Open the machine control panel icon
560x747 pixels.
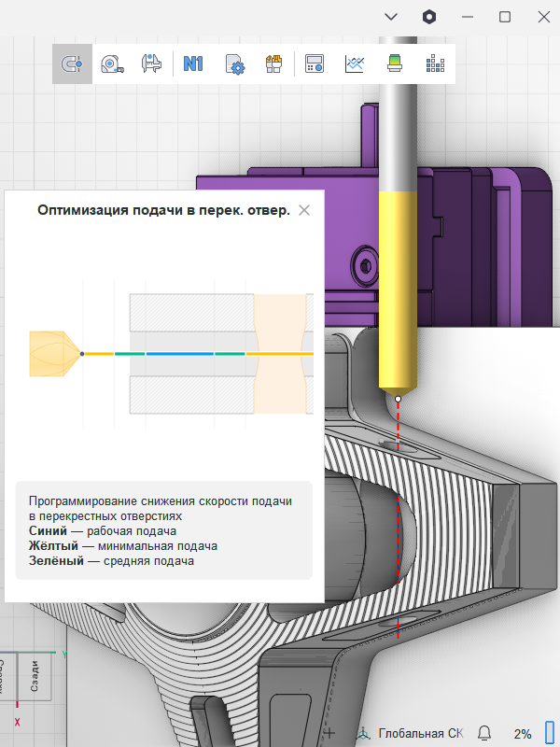click(315, 64)
